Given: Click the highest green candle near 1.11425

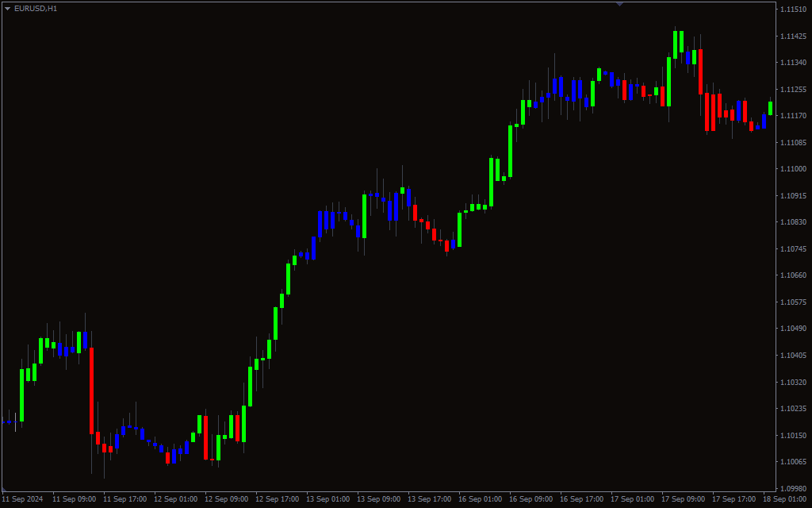Looking at the screenshot, I should tap(676, 44).
